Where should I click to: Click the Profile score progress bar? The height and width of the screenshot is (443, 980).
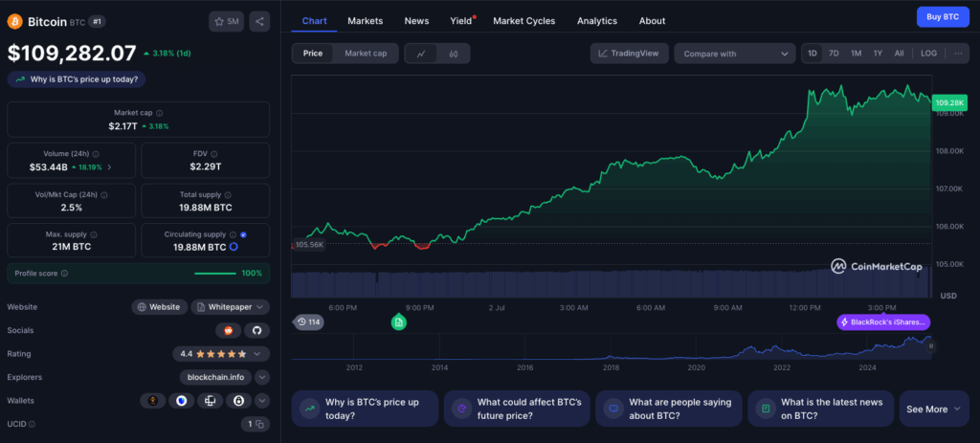click(215, 274)
